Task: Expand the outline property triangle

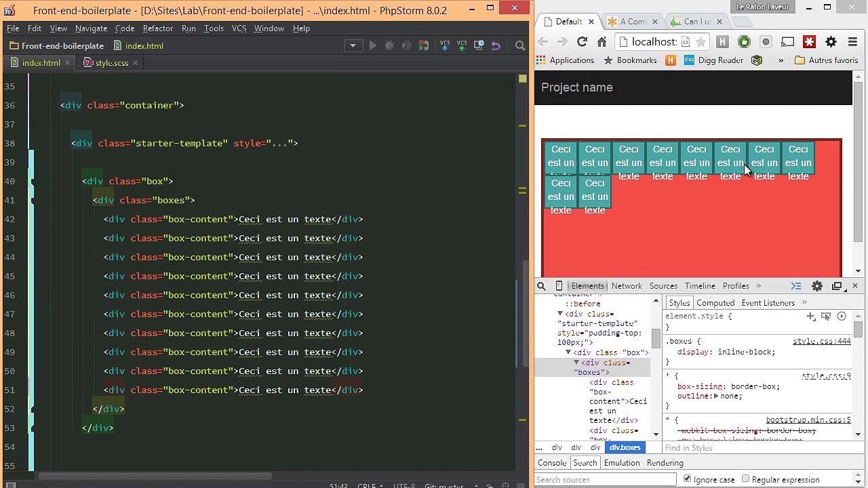Action: tap(716, 396)
